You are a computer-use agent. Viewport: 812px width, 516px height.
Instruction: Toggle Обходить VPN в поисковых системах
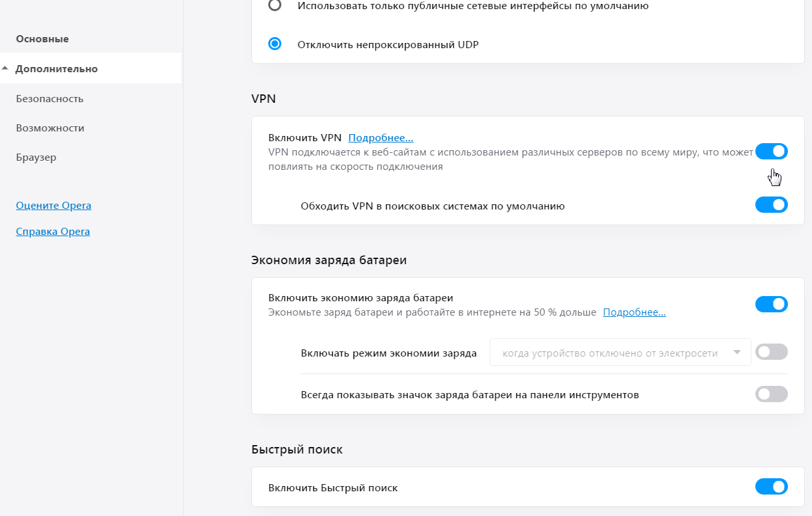click(x=771, y=206)
